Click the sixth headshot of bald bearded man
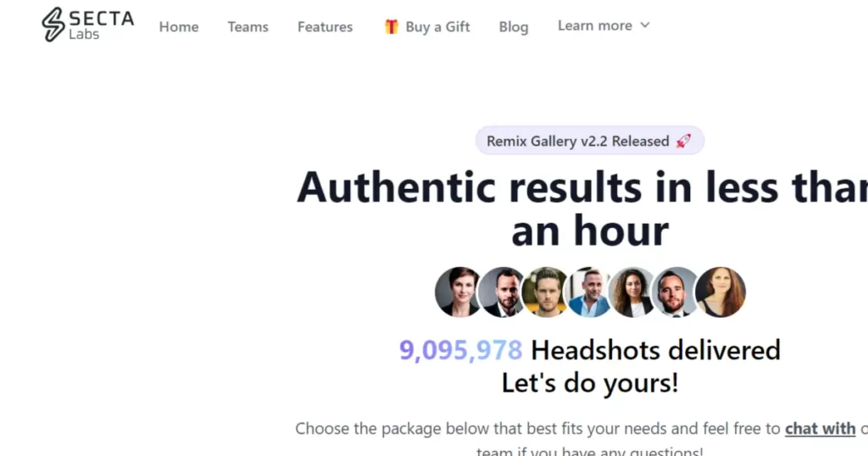 point(676,292)
